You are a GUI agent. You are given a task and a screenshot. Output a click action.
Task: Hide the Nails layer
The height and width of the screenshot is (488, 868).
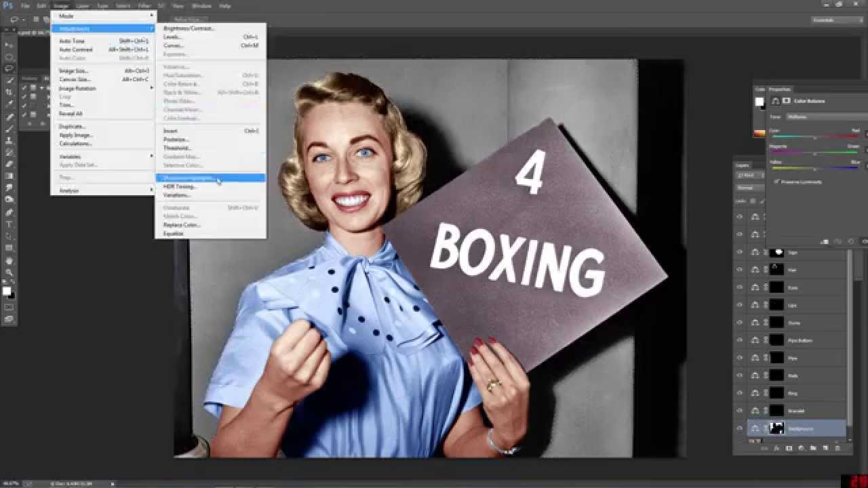point(740,375)
